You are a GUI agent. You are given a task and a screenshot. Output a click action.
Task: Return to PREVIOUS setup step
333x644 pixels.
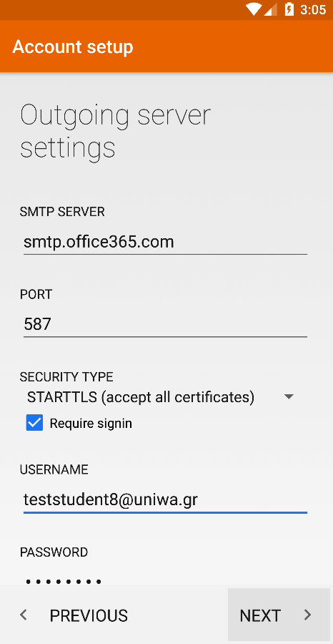74,615
